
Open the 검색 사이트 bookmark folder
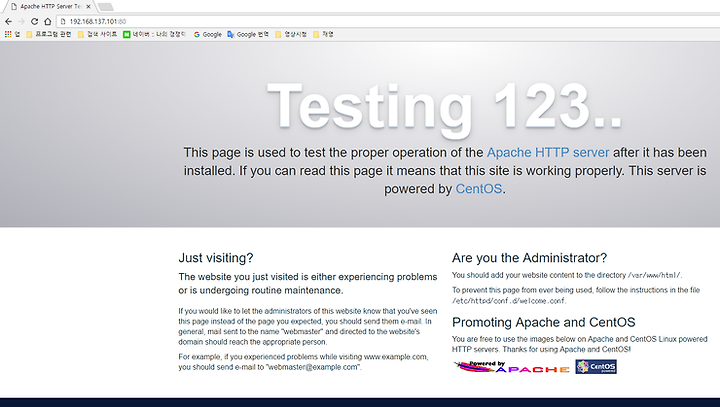[x=97, y=34]
